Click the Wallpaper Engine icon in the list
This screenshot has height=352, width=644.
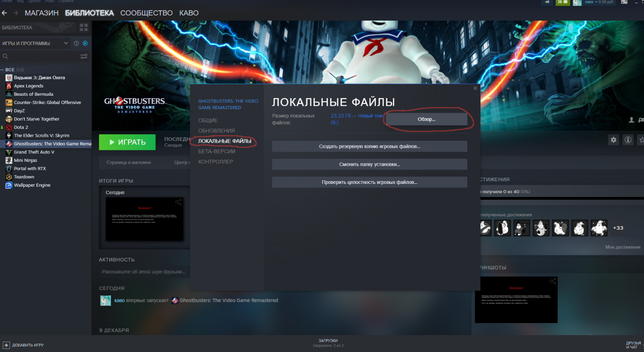(9, 185)
